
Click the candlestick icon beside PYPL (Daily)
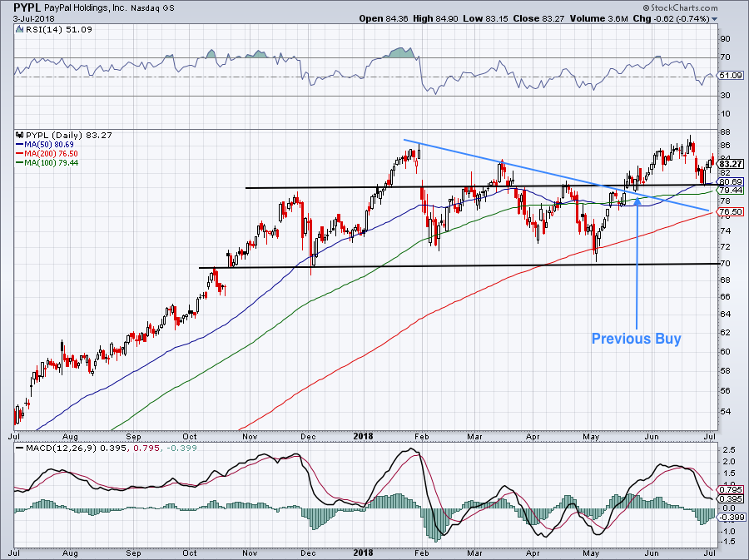20,135
